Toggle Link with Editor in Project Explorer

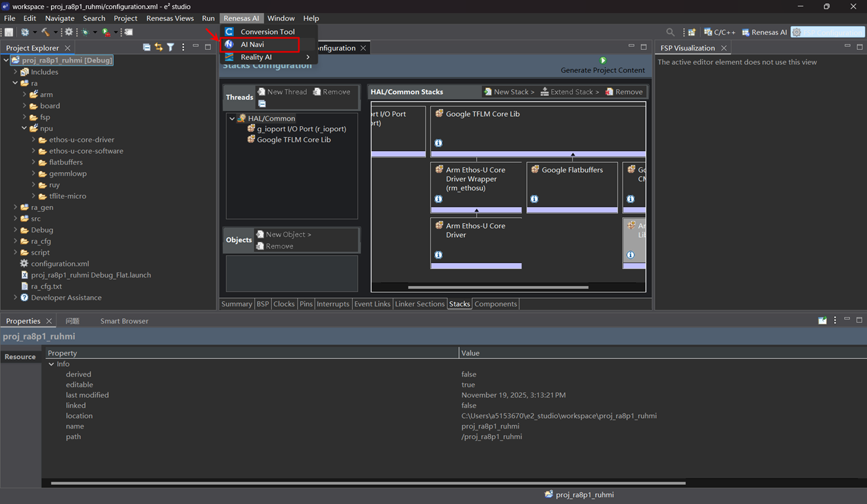[x=158, y=47]
